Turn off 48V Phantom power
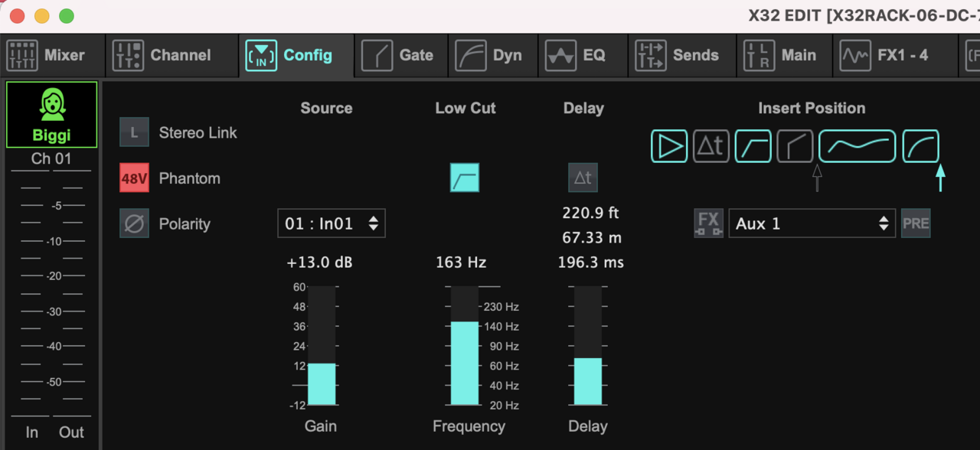Image resolution: width=980 pixels, height=450 pixels. pyautogui.click(x=134, y=178)
